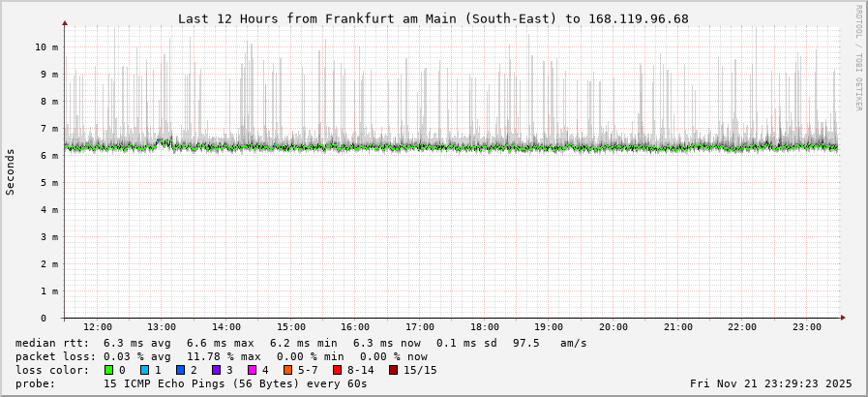The image size is (868, 397).
Task: Click the green loss color 0 swatch
Action: coord(108,370)
